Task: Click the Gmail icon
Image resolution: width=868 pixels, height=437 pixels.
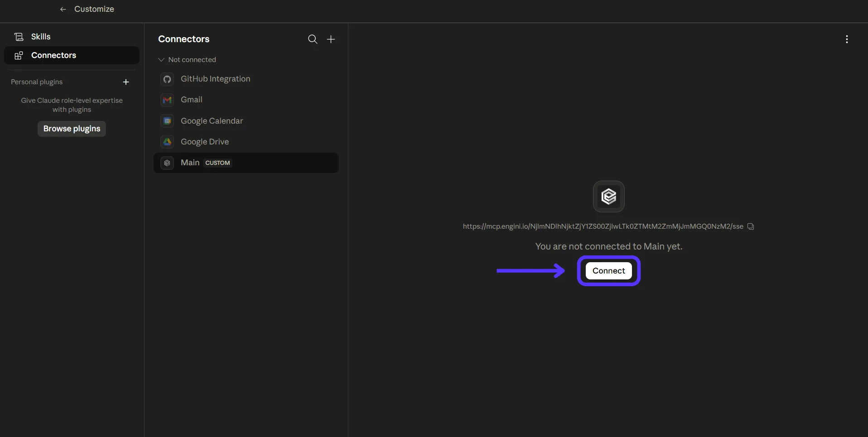Action: [167, 100]
